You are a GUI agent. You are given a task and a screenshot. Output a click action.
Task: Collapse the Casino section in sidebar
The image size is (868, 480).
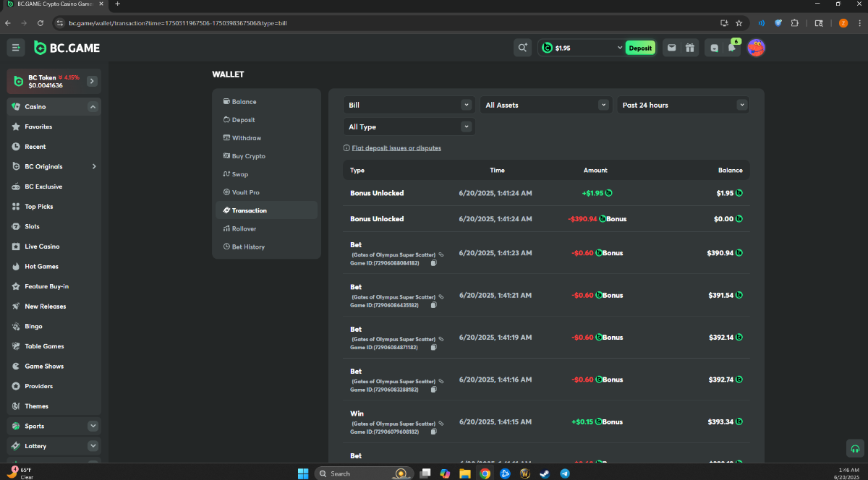(x=93, y=107)
